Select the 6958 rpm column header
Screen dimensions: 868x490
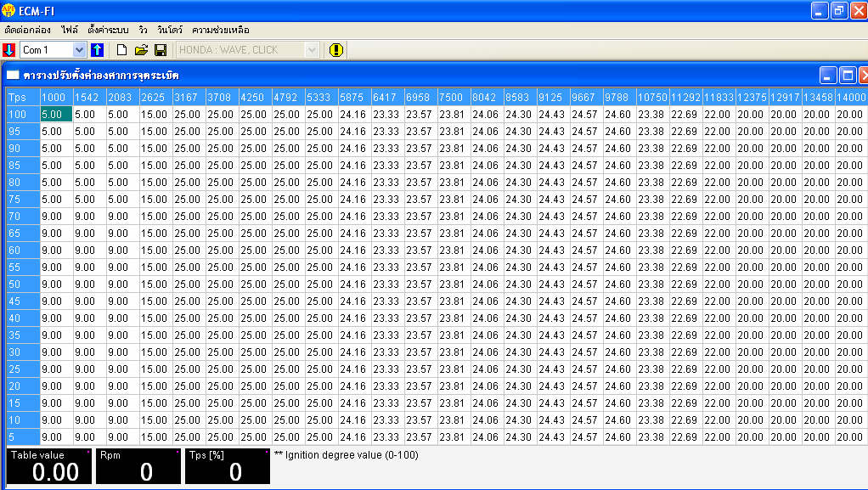click(420, 97)
